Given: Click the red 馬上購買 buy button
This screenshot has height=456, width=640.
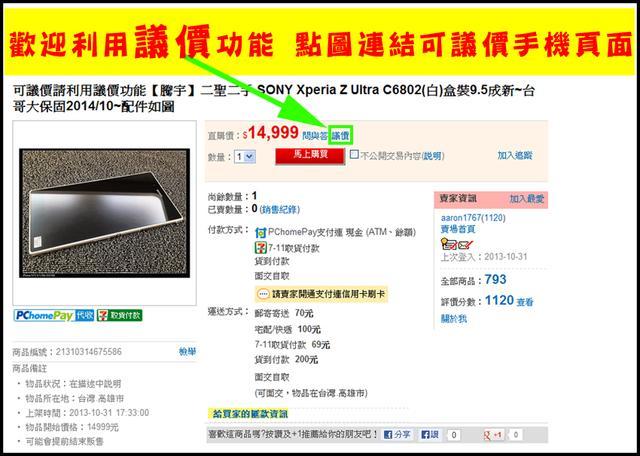Looking at the screenshot, I should pyautogui.click(x=310, y=156).
